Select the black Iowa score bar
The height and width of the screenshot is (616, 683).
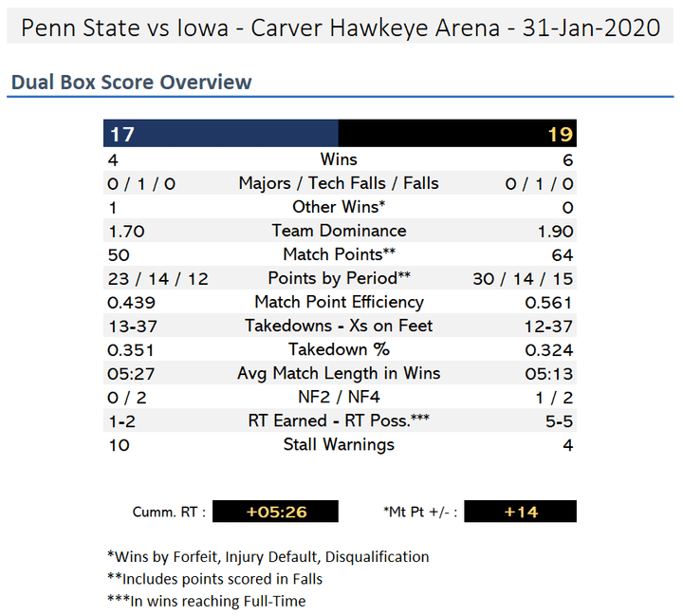pos(457,133)
